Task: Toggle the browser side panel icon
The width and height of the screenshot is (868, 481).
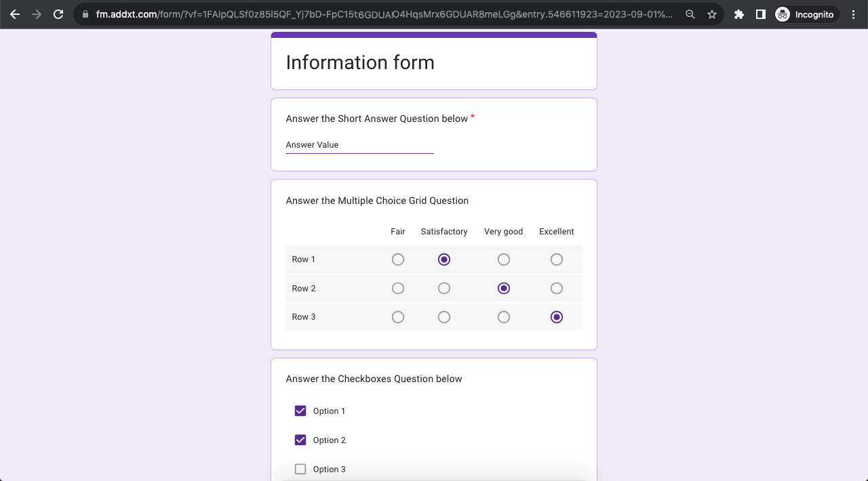Action: click(761, 14)
